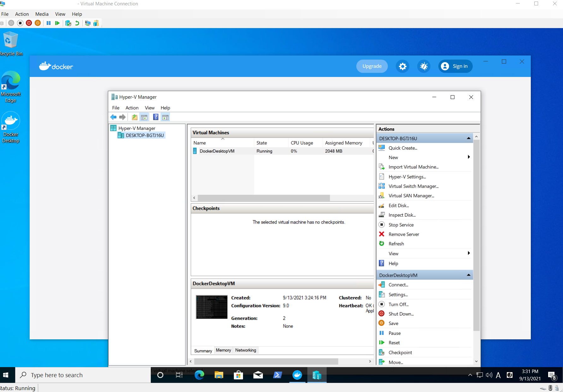
Task: Switch to the Networking tab
Action: coord(246,350)
